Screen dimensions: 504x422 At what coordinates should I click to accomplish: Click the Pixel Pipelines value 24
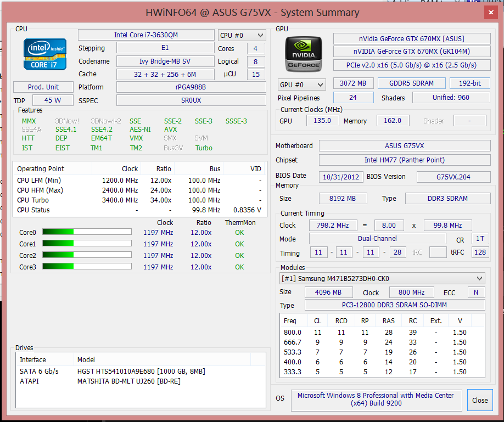click(x=353, y=97)
